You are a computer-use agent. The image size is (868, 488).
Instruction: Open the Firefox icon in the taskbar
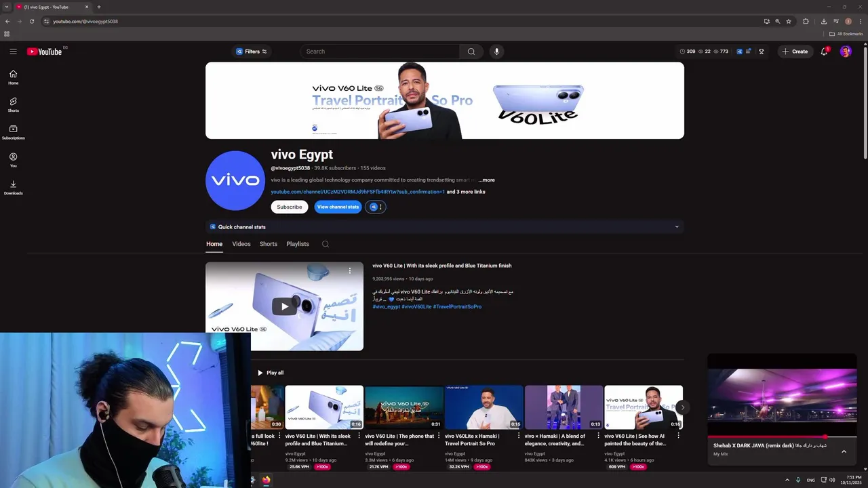(x=266, y=480)
